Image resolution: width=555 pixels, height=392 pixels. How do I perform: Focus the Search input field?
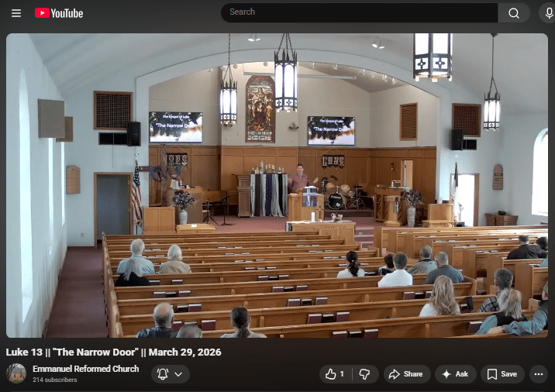point(360,12)
